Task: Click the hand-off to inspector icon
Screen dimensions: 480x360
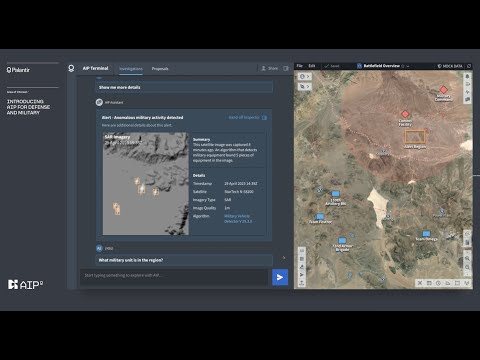Action: (x=264, y=118)
